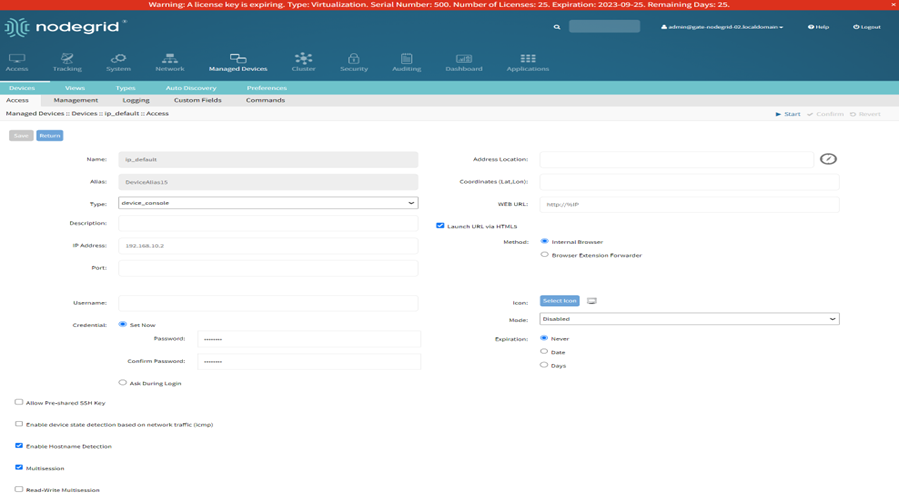Click the compass icon beside Address Location

pos(828,159)
